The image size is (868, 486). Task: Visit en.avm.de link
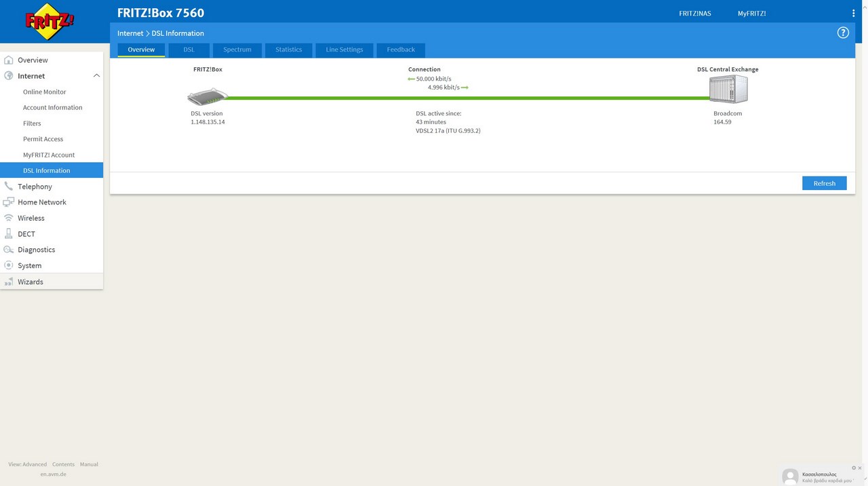click(x=54, y=474)
